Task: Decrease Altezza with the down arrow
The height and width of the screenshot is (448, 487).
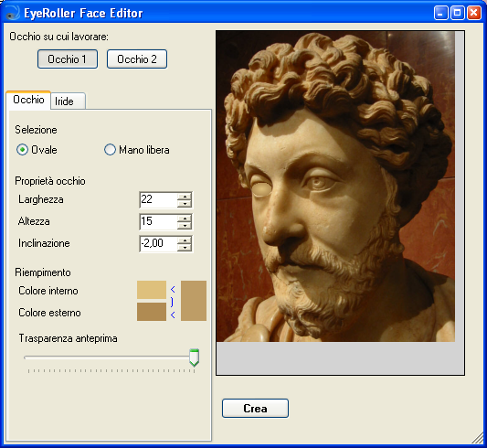Action: (185, 226)
